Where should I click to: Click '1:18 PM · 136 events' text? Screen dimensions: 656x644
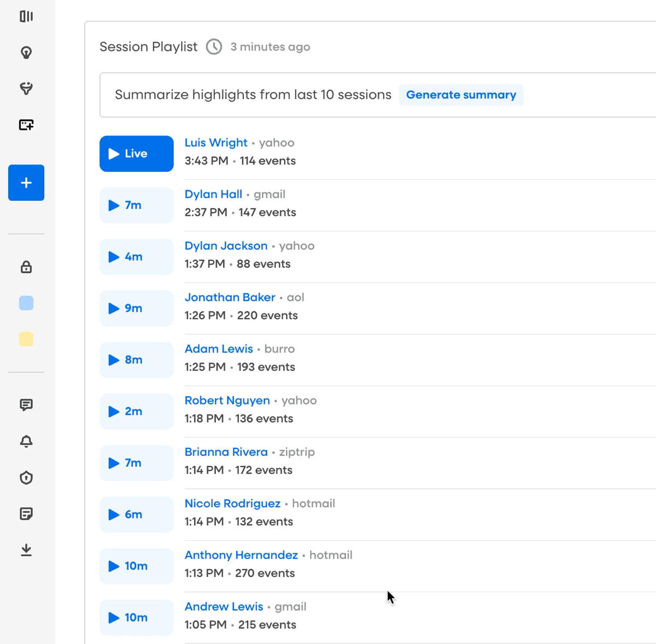(x=239, y=419)
